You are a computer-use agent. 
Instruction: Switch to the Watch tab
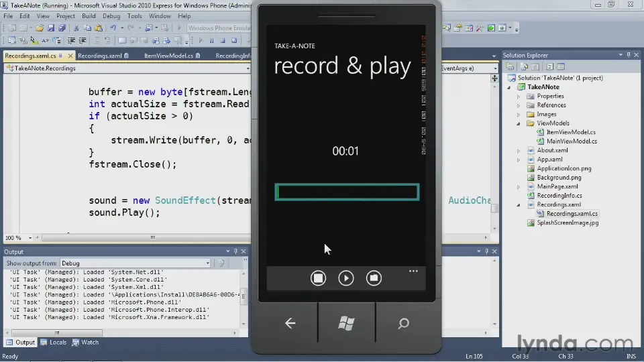click(85, 343)
